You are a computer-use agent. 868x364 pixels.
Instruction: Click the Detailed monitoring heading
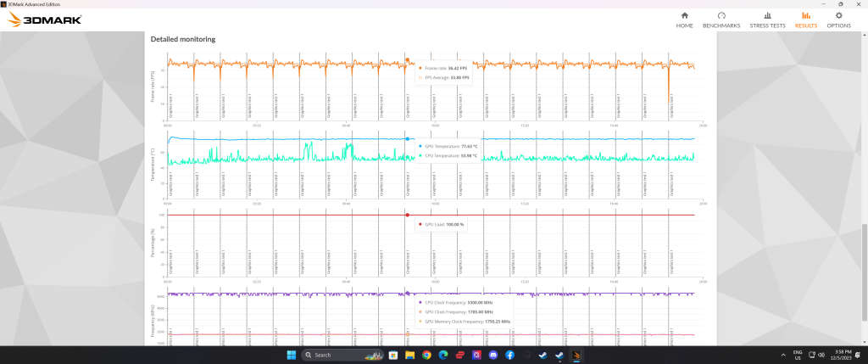(x=183, y=39)
